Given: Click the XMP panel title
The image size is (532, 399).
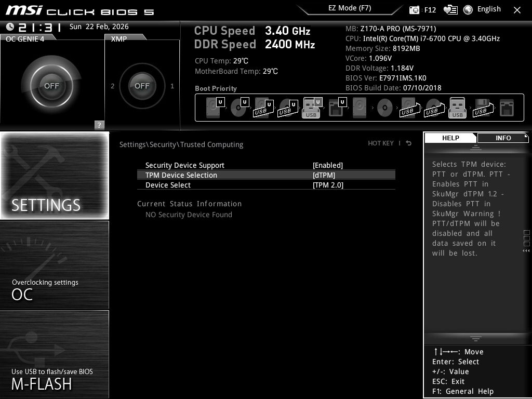Looking at the screenshot, I should click(119, 39).
